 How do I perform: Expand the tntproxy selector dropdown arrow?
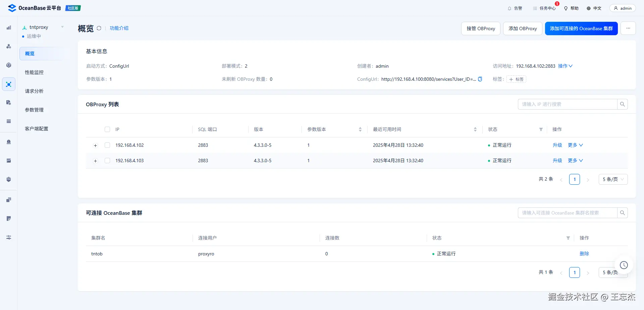click(x=62, y=27)
